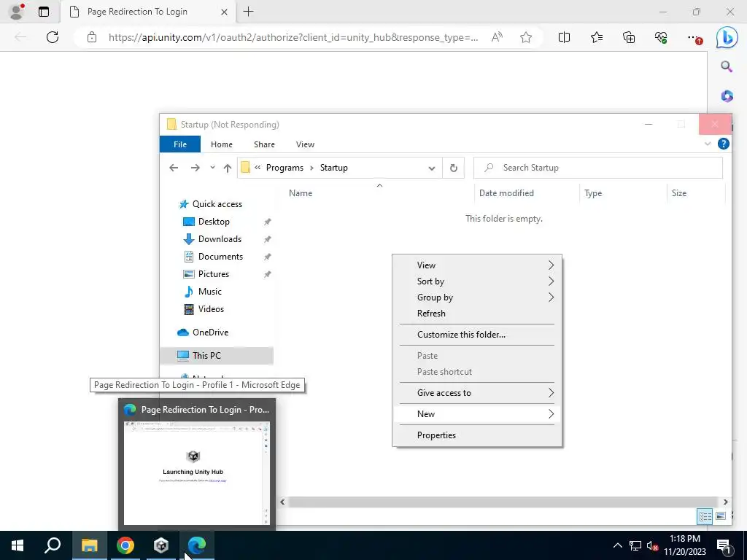
Task: Select Documents in navigation pane
Action: [x=220, y=257]
